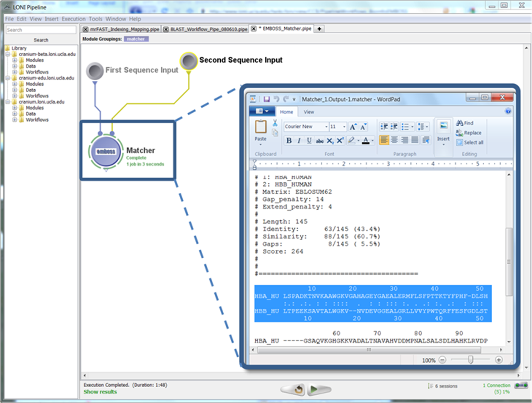Click the zoom in plus button in WordPad

click(499, 360)
